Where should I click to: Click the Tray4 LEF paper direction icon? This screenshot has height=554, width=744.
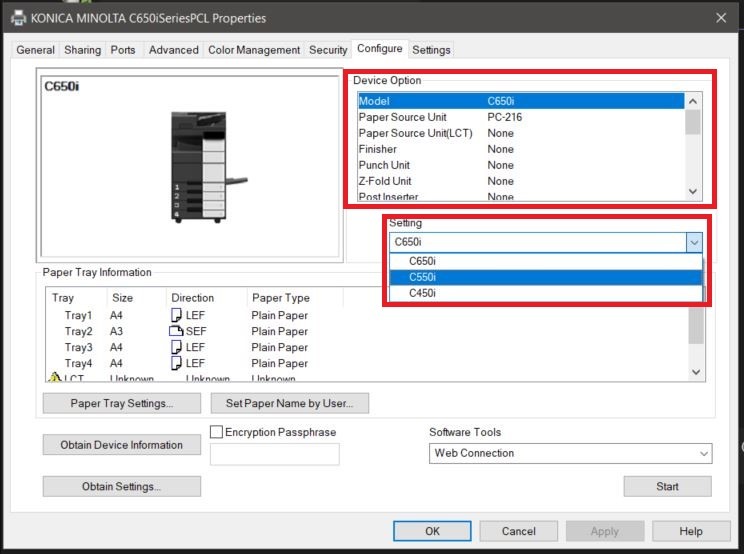(177, 363)
